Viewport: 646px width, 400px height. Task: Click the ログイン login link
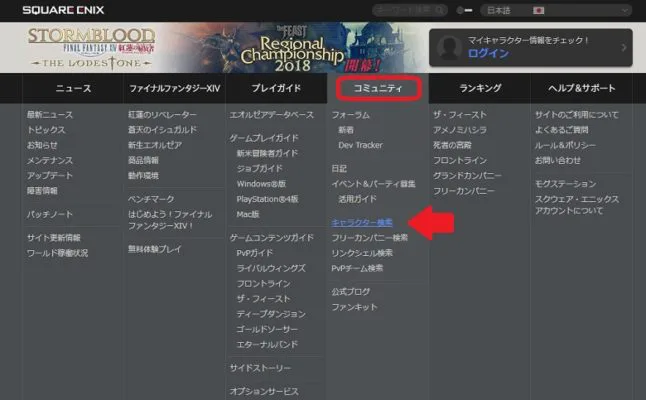coord(488,54)
